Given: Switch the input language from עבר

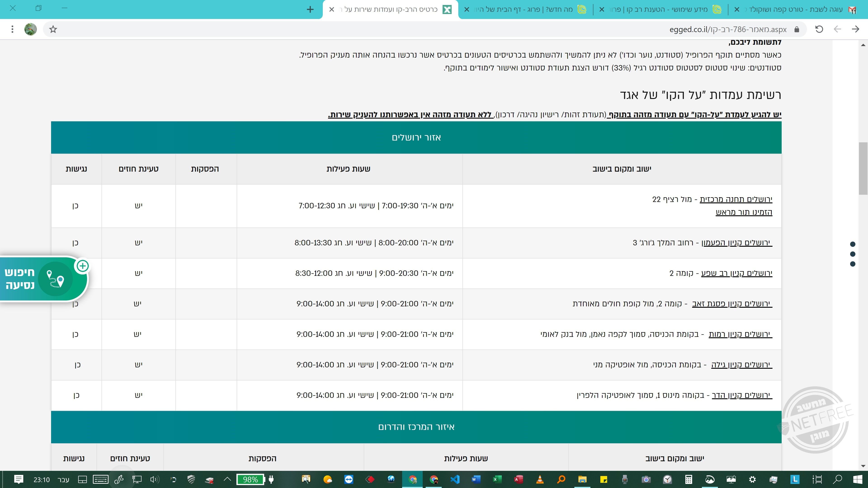Looking at the screenshot, I should tap(63, 480).
